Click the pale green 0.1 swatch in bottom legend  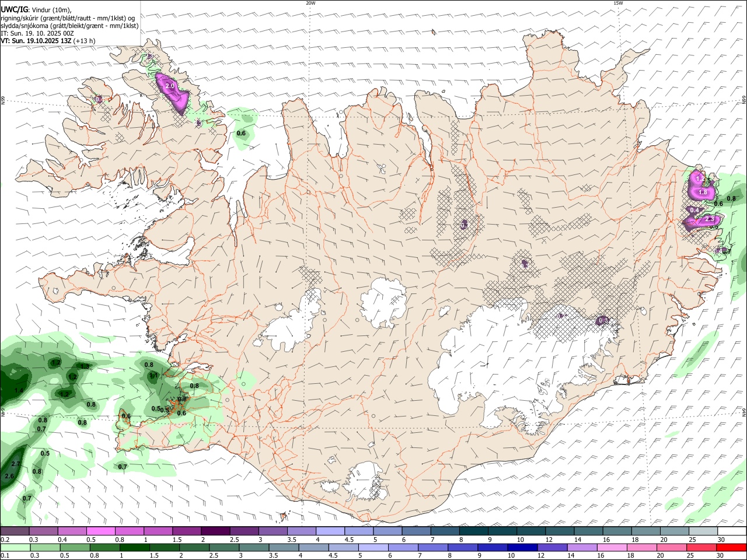click(x=15, y=548)
